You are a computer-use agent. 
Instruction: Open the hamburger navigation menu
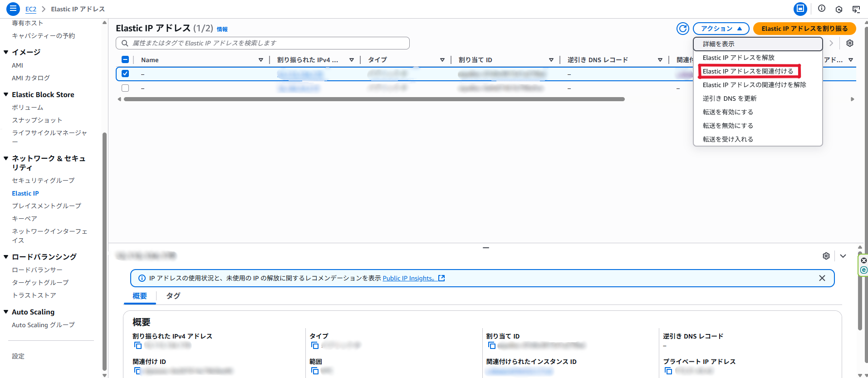(13, 8)
